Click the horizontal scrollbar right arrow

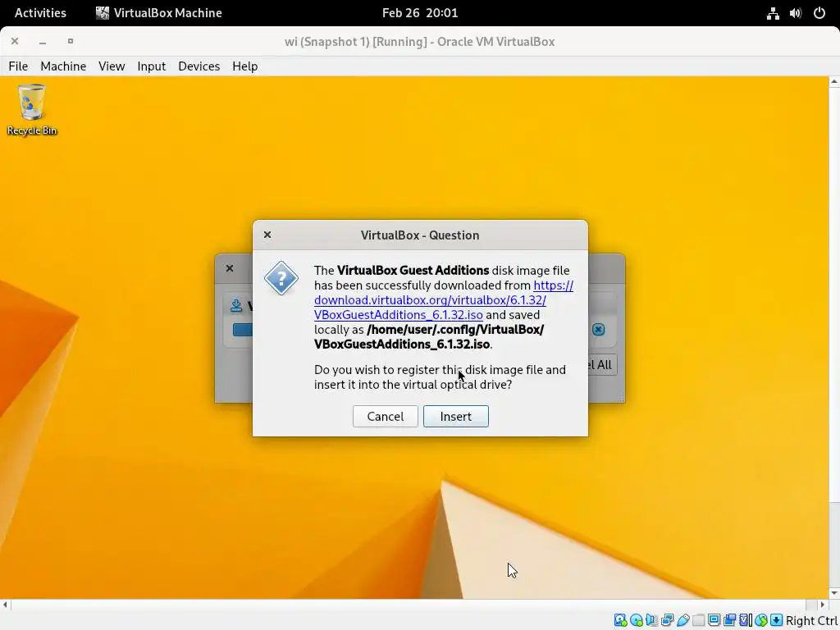[823, 605]
